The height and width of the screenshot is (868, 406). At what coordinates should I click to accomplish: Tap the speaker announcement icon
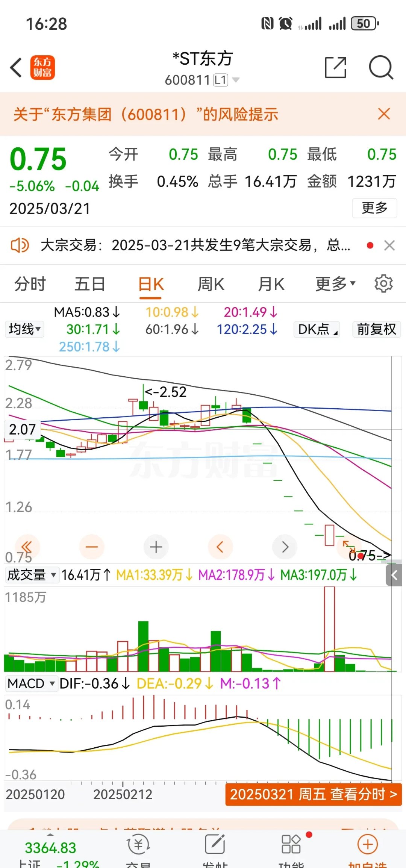pos(20,245)
